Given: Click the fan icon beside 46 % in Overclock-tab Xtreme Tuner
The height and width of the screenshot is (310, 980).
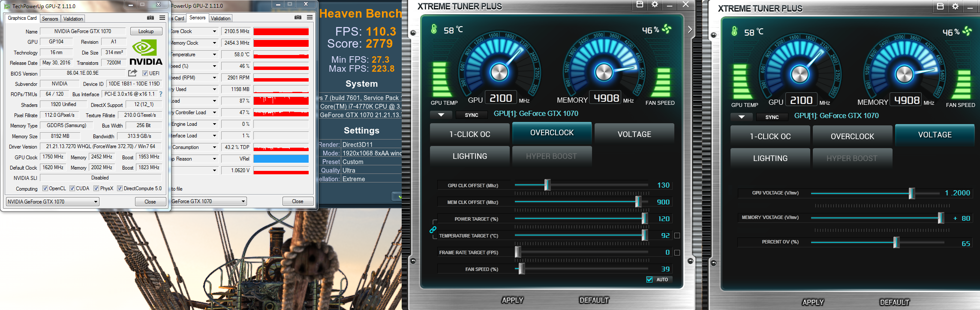Looking at the screenshot, I should point(667,29).
